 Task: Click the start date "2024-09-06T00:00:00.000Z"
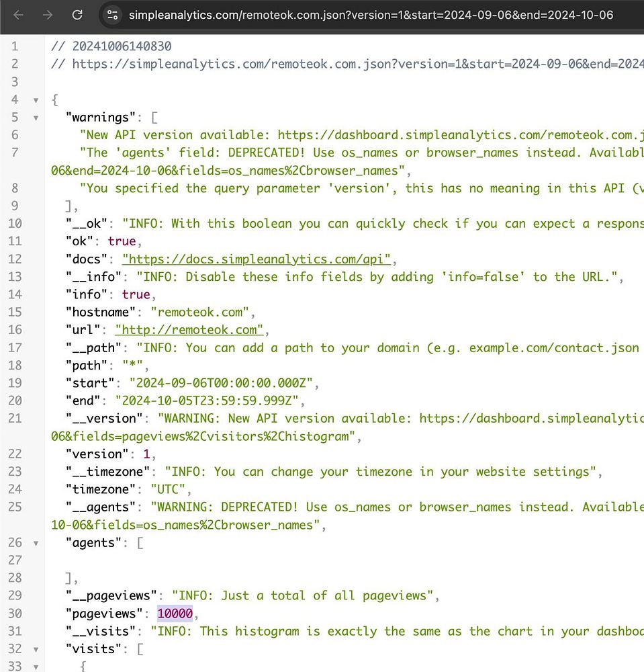coord(221,383)
